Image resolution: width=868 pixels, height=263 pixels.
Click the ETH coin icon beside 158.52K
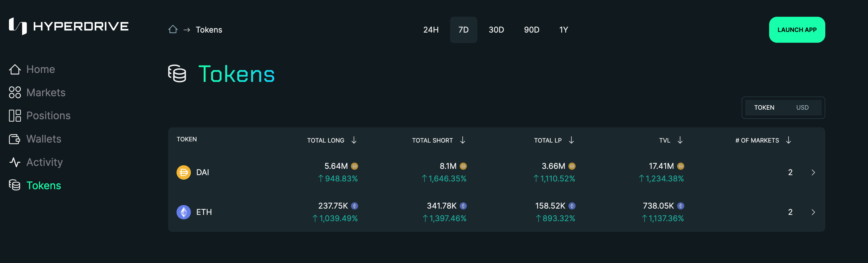click(572, 206)
